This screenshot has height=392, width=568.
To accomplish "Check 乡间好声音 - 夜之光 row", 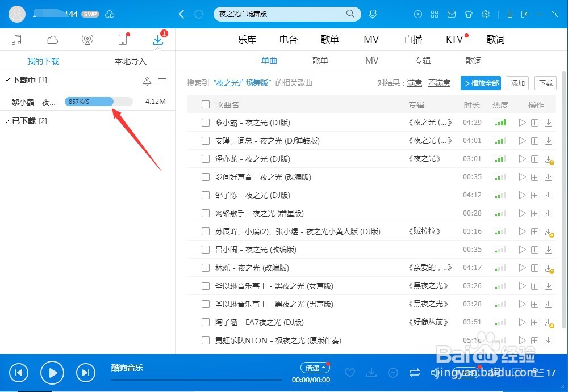I will (206, 177).
